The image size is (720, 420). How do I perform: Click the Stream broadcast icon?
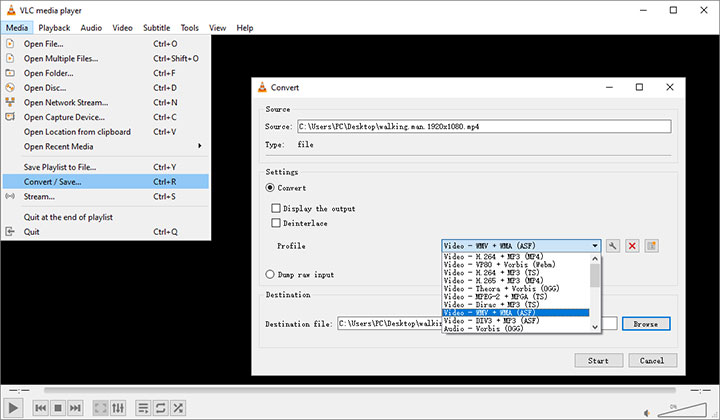point(10,196)
